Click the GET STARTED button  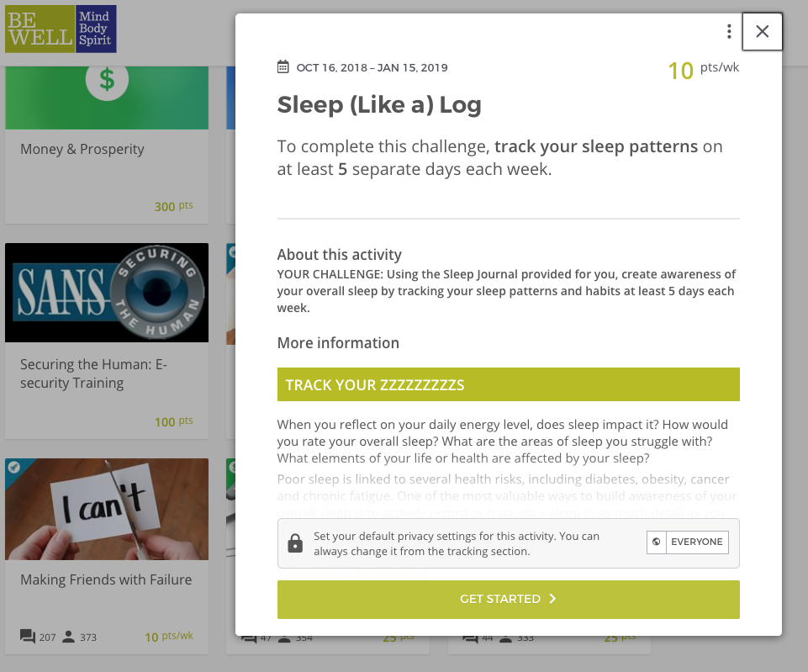coord(508,600)
